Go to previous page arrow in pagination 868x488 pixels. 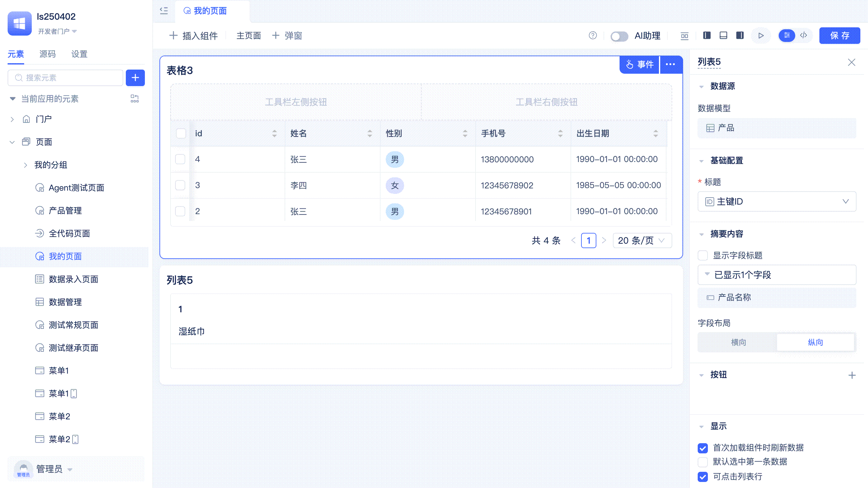click(x=573, y=240)
